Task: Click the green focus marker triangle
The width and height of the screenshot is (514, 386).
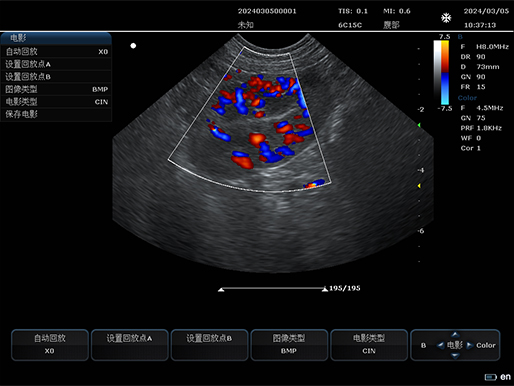Action: [419, 125]
